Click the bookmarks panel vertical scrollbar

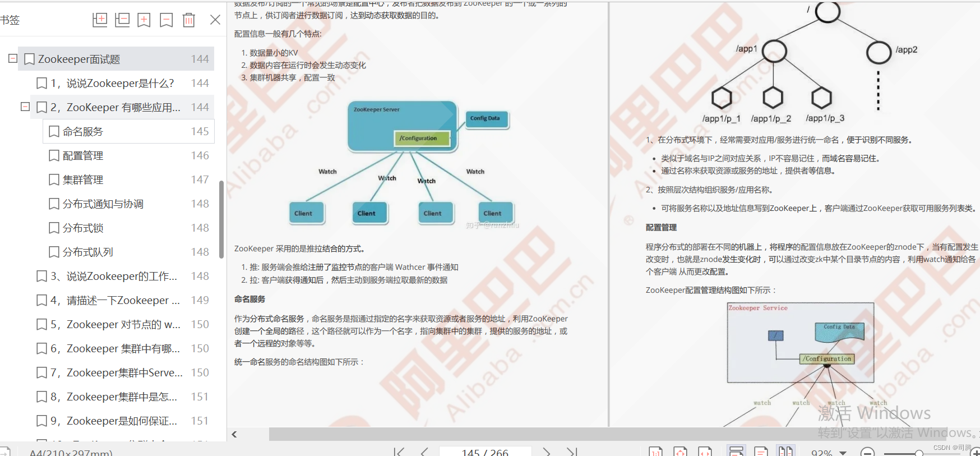coord(221,219)
